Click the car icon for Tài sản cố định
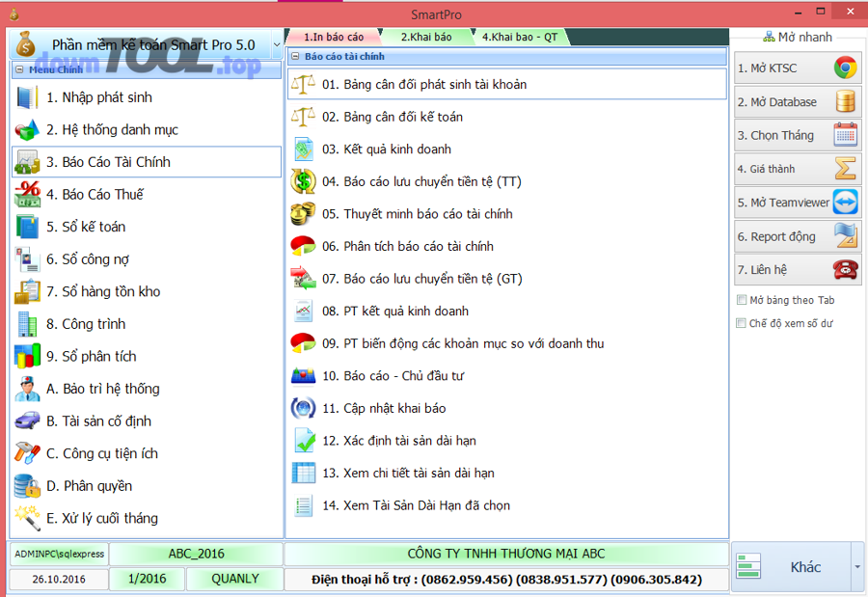 coord(27,421)
